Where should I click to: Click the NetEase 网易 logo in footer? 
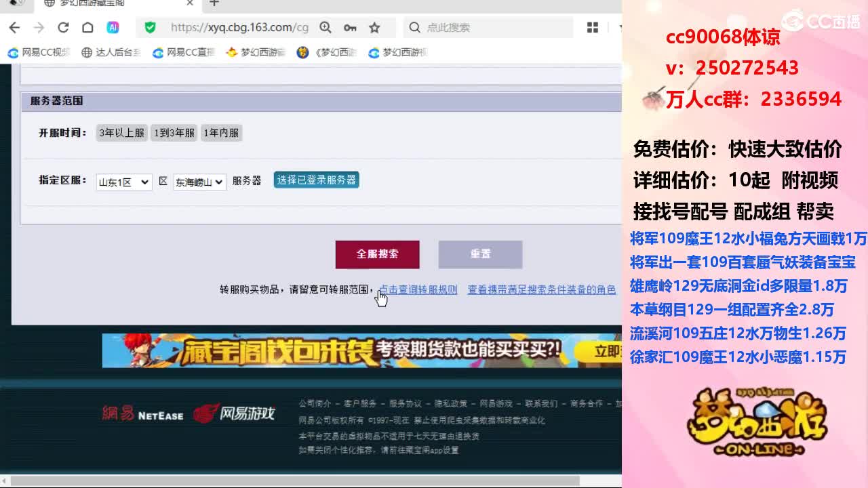coord(142,413)
